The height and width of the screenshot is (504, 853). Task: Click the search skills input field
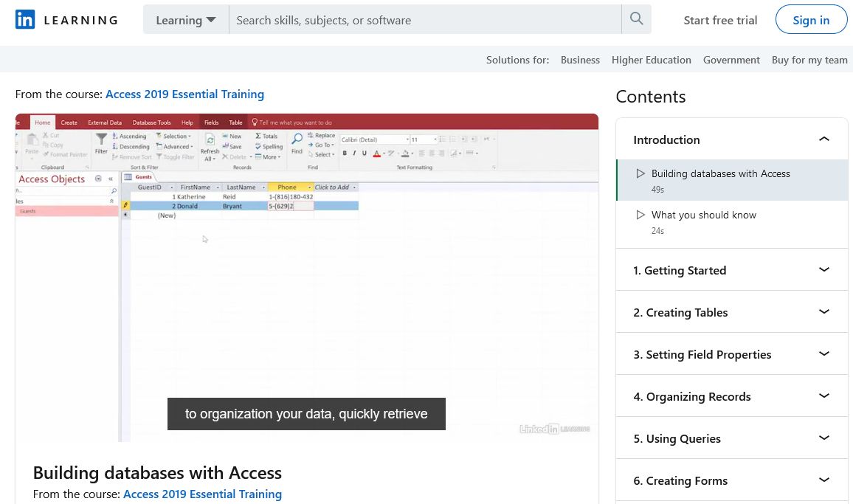(x=424, y=19)
